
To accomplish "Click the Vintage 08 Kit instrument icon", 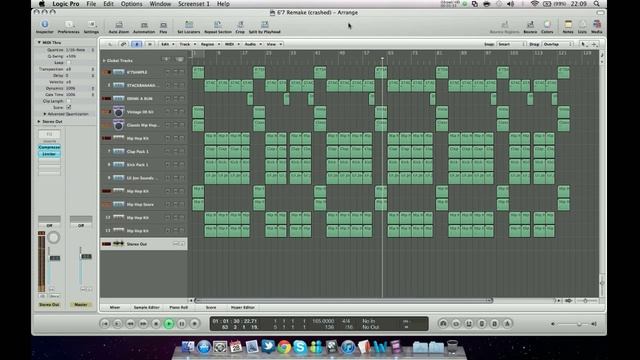I will coord(119,111).
